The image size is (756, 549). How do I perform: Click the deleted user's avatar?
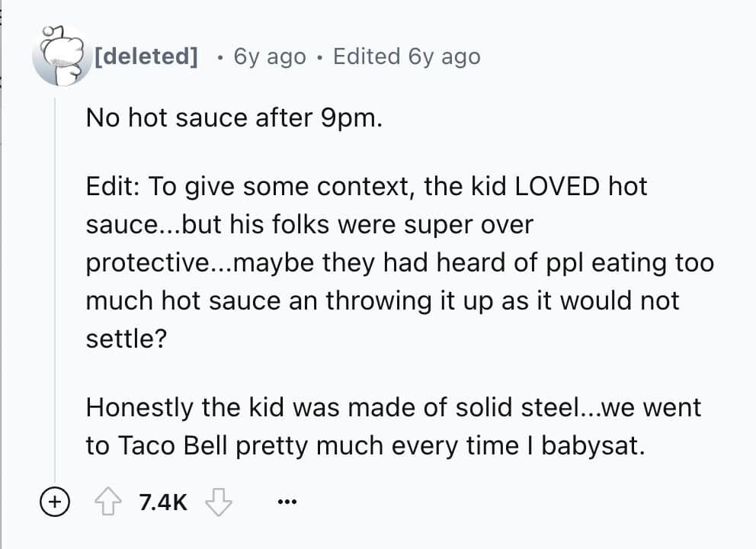[x=60, y=56]
